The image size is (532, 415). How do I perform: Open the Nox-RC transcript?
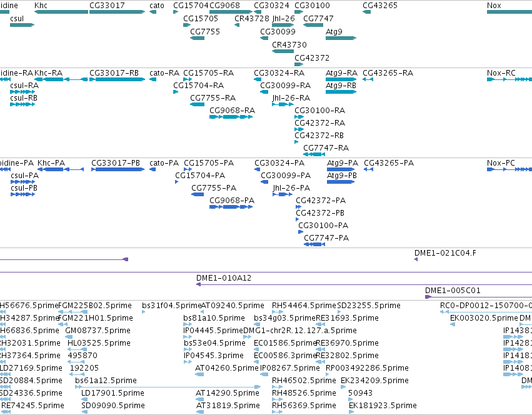coord(509,79)
